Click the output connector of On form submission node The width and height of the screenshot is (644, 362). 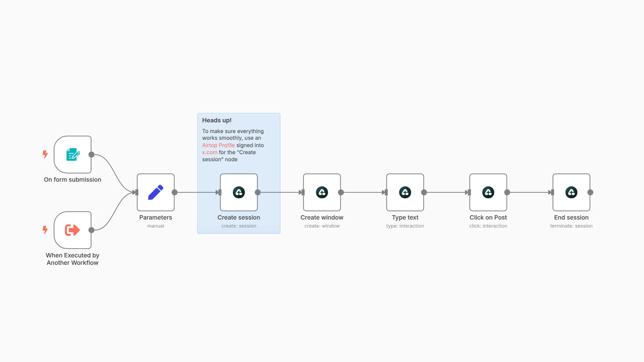(91, 155)
